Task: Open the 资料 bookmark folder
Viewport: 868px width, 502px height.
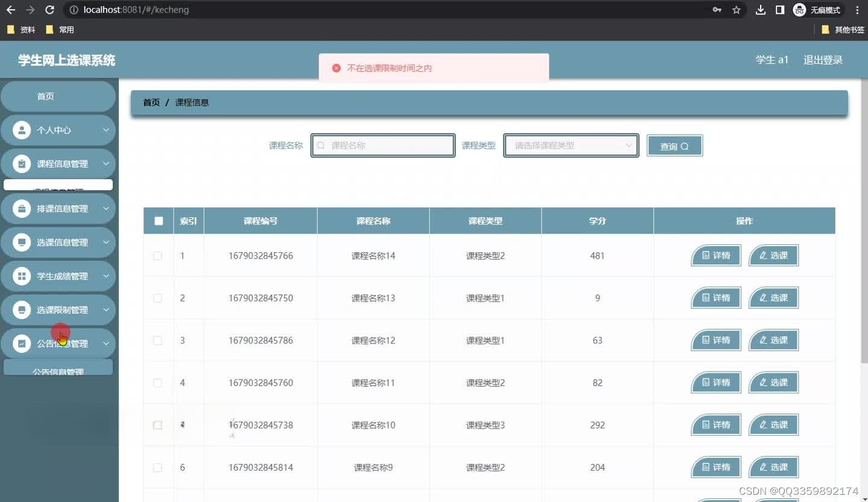Action: pos(21,30)
